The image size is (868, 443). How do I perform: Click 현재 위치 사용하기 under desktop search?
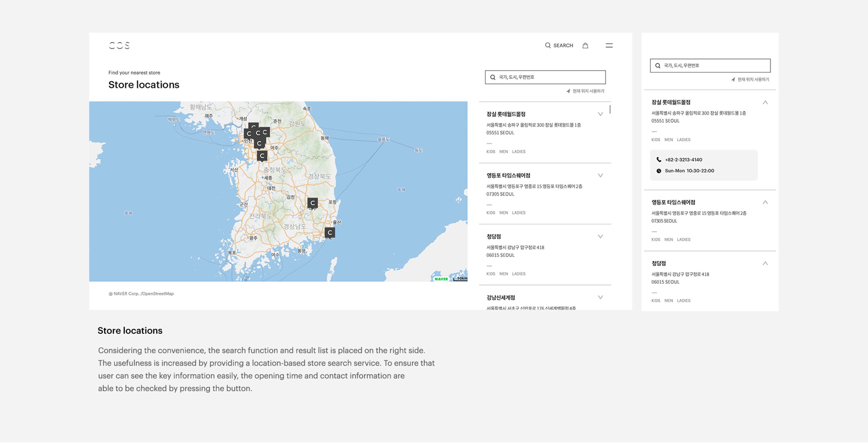point(588,91)
